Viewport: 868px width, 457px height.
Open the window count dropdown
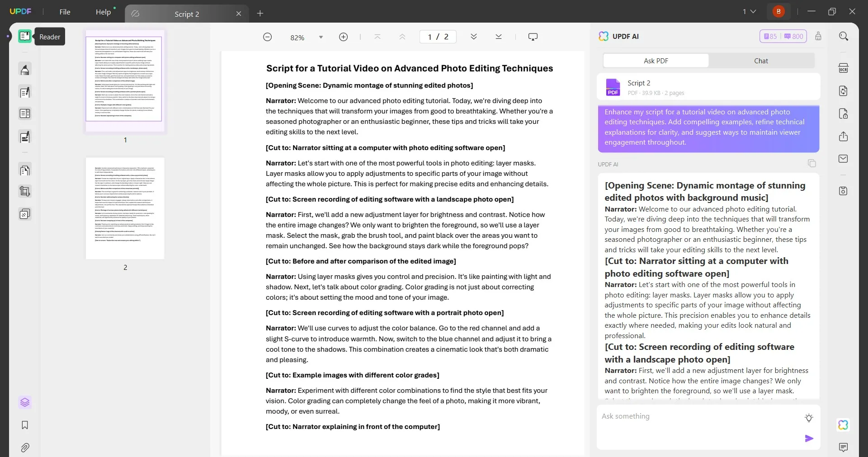(749, 11)
